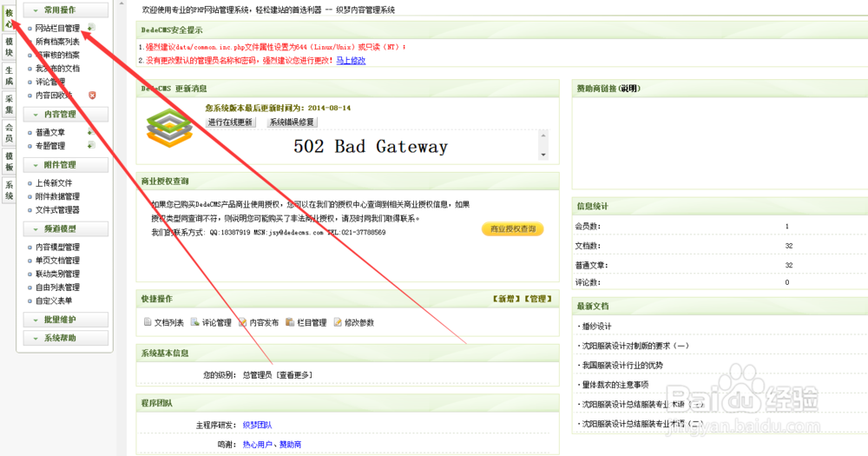
Task: Open 网站栏目管理 in the sidebar
Action: coord(57,29)
